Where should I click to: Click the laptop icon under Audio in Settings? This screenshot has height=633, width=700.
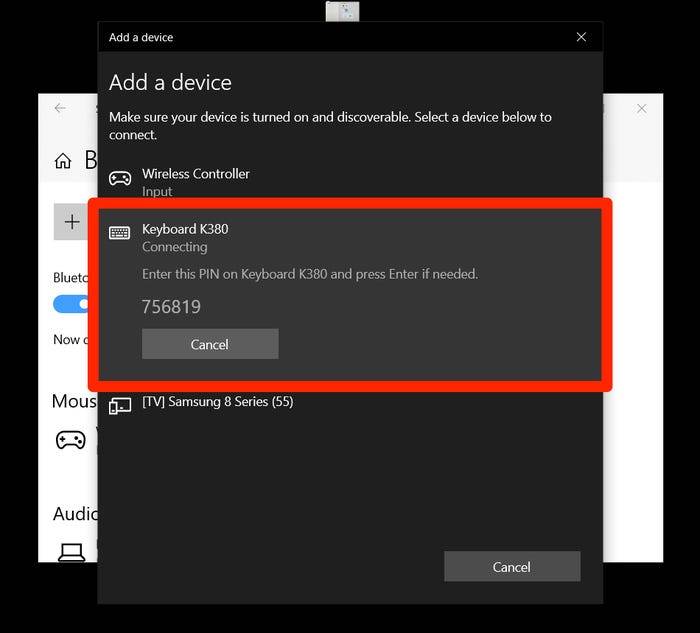(71, 552)
